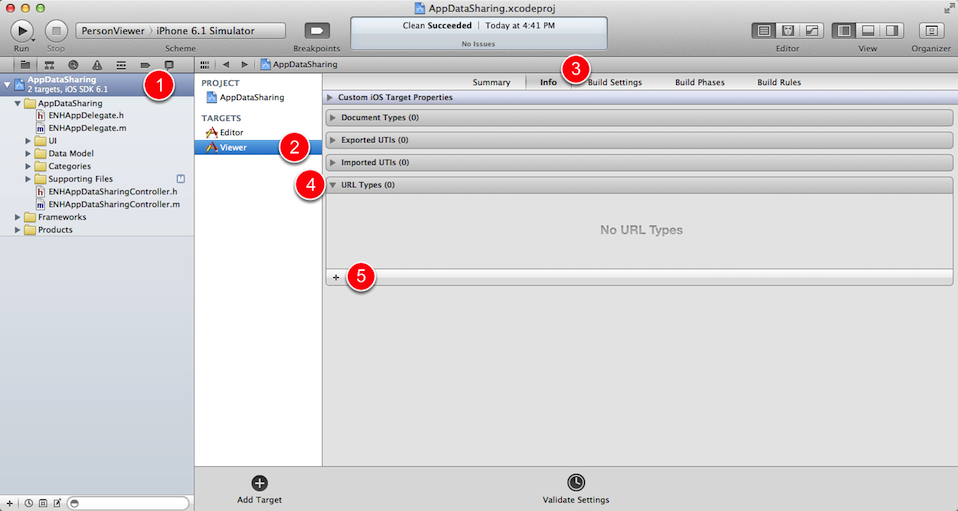Open the related files grid menu
Image resolution: width=958 pixels, height=511 pixels.
[x=205, y=64]
